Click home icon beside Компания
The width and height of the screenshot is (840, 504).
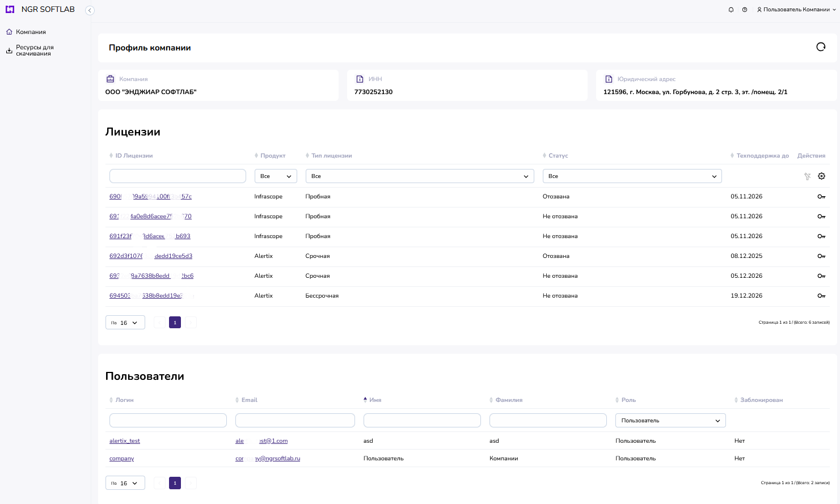tap(9, 32)
